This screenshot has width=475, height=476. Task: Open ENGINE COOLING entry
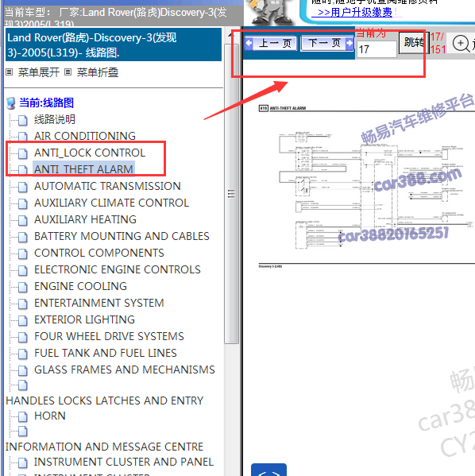[80, 286]
